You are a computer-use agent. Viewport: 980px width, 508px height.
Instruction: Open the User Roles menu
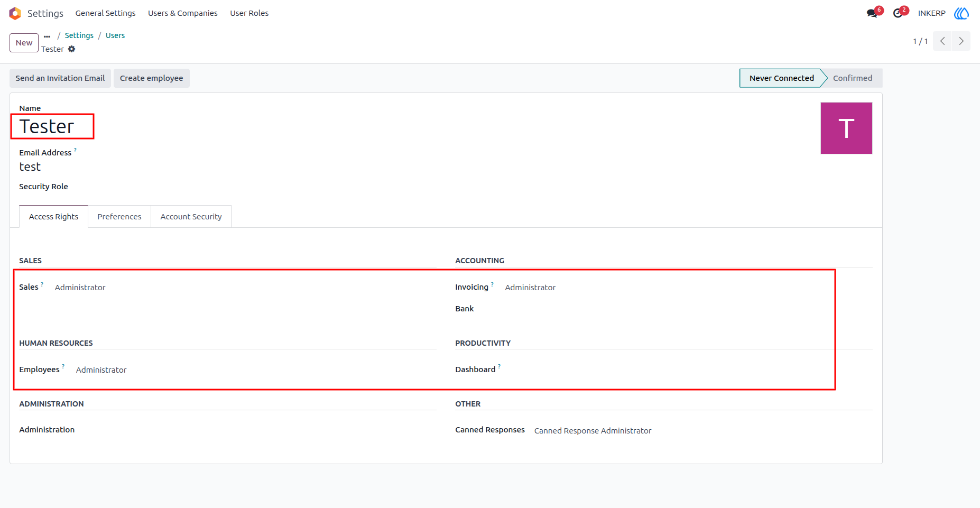pyautogui.click(x=249, y=13)
